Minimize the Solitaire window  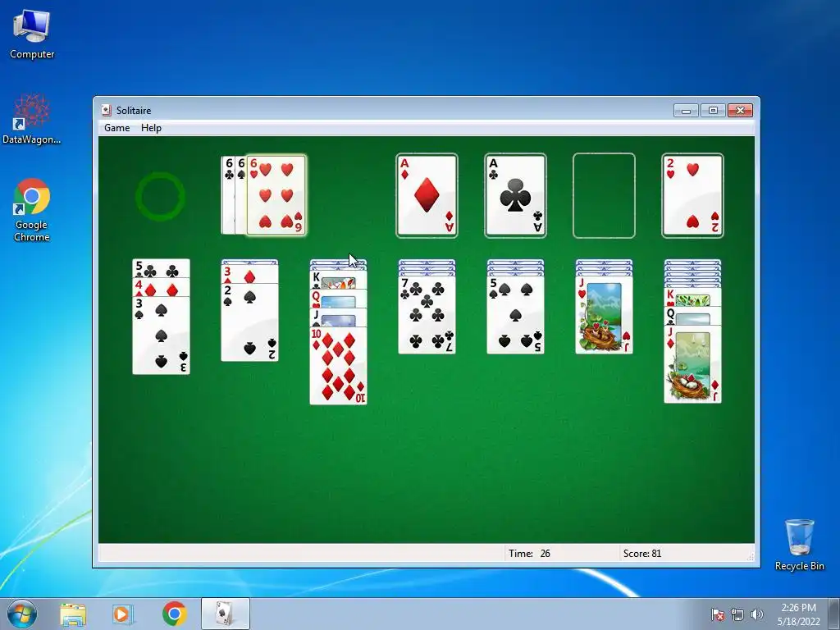[686, 111]
